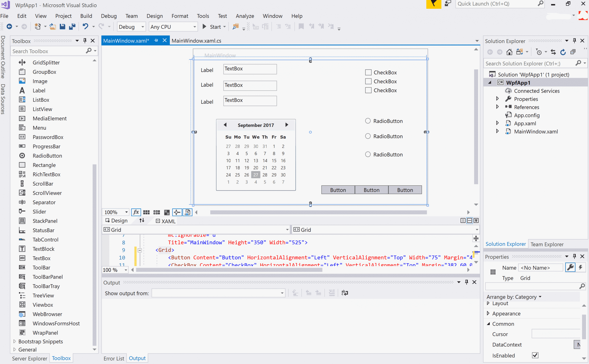Expand Bootstrap Snippets toolbox group

14,341
